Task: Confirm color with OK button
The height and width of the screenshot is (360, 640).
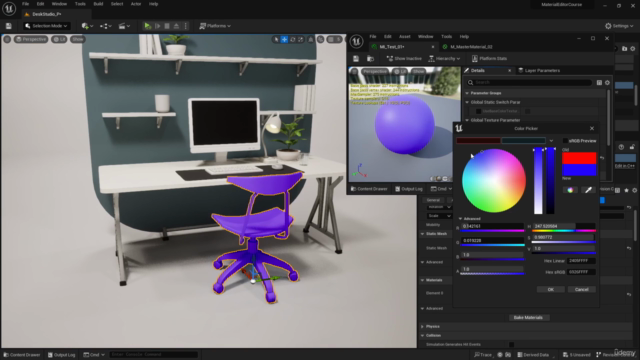Action: (551, 289)
